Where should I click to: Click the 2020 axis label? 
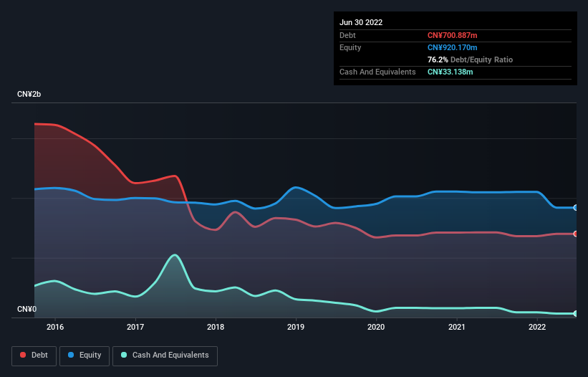point(376,327)
